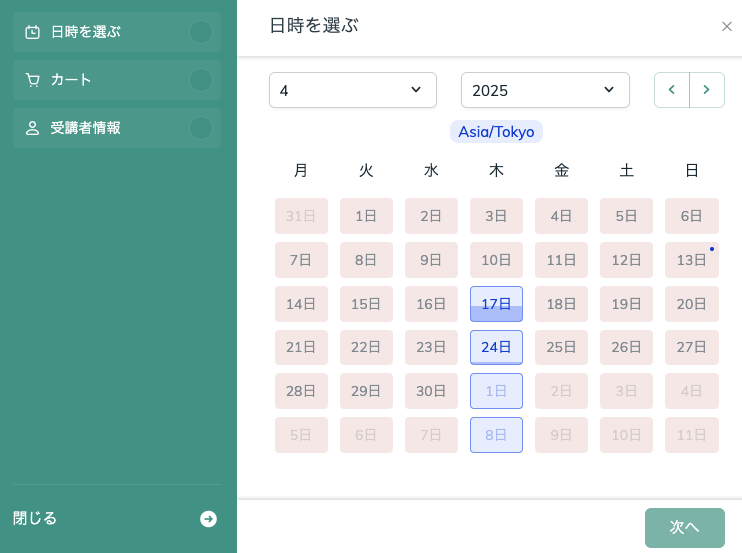
Task: Pick the next month 8日 Thursday cell
Action: (496, 435)
